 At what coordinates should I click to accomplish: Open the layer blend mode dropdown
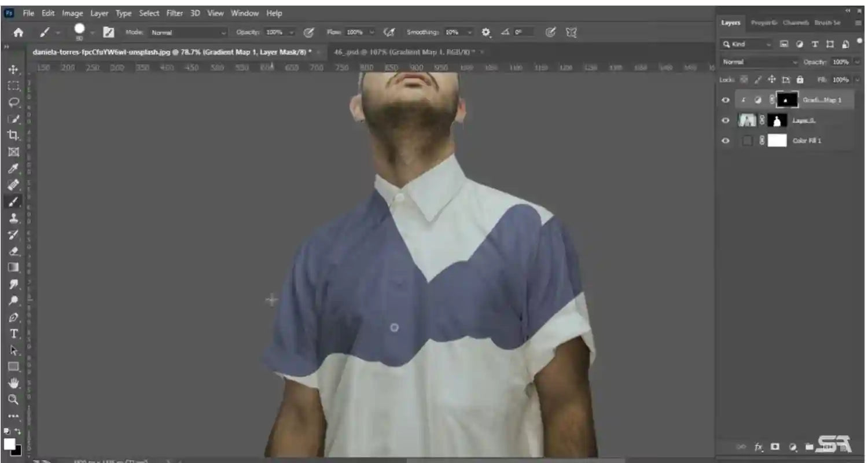tap(760, 62)
